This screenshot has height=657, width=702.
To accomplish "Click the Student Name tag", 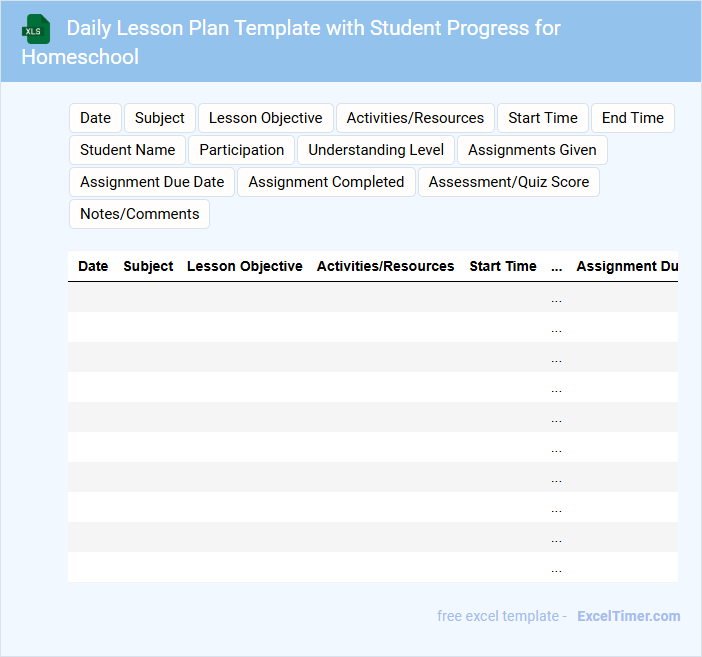I will [127, 150].
